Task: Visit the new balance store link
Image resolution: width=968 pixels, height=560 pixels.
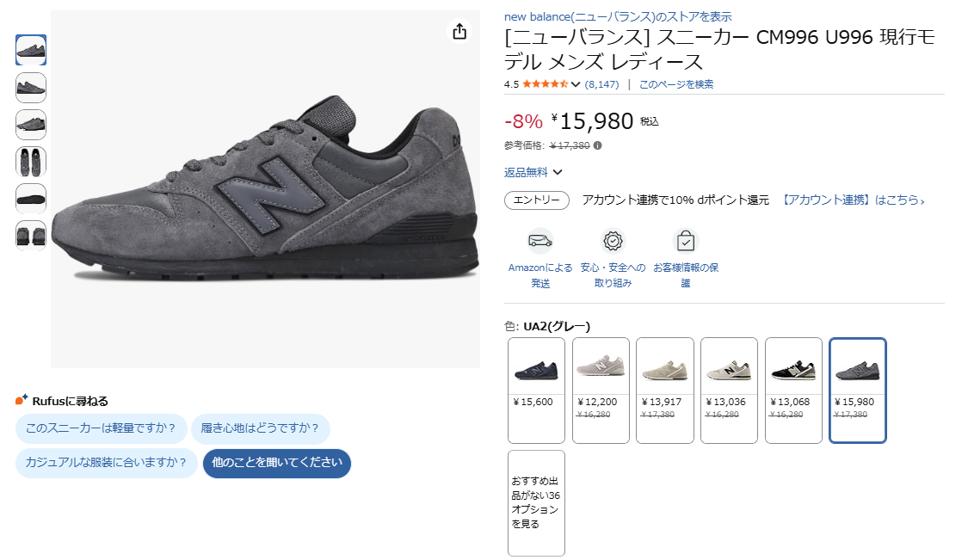Action: tap(618, 16)
